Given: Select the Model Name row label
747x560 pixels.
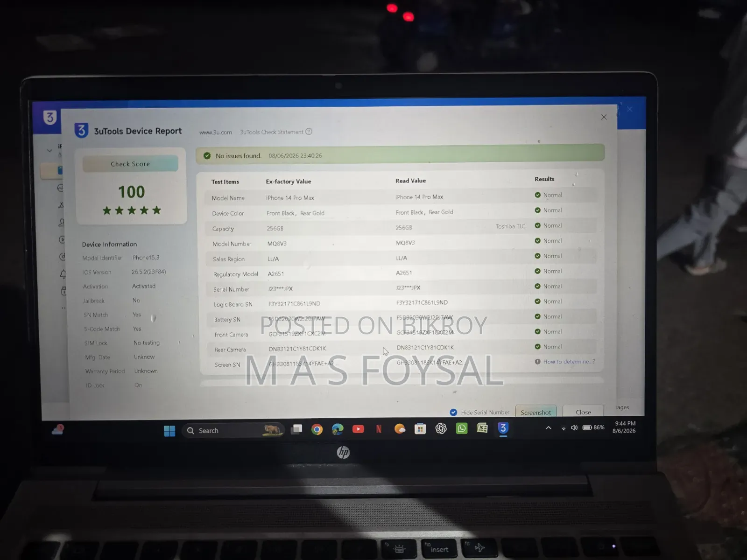Looking at the screenshot, I should tap(228, 198).
